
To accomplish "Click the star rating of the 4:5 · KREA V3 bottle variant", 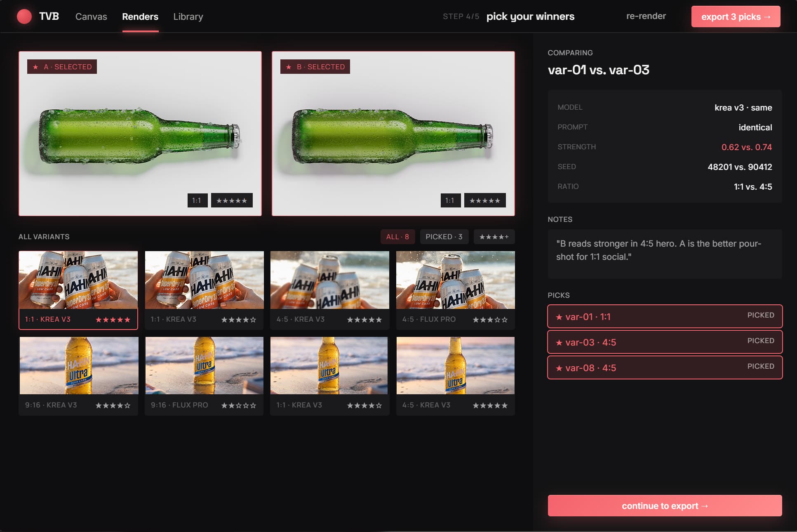I will [490, 405].
